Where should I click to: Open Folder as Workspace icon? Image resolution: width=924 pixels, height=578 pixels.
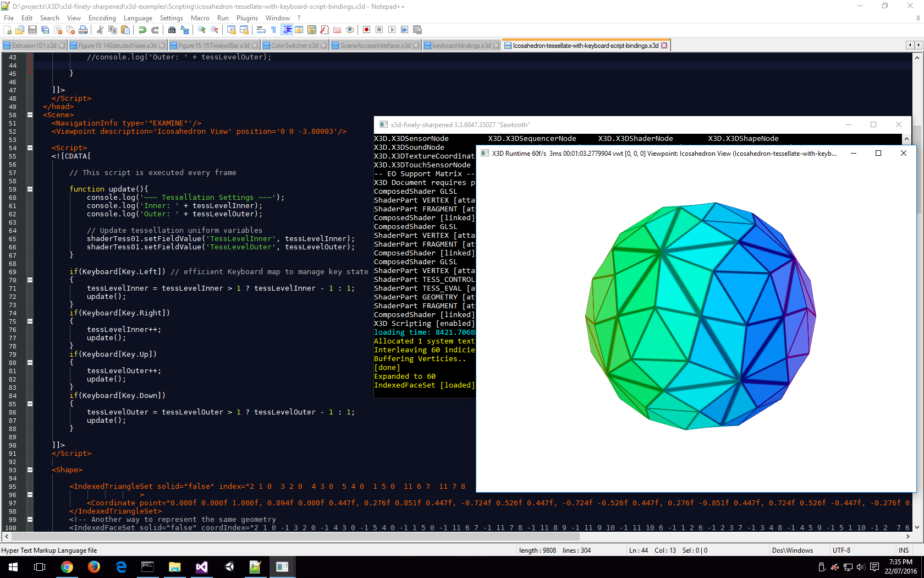337,30
